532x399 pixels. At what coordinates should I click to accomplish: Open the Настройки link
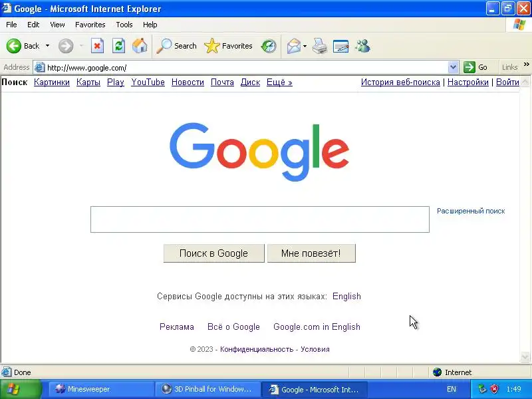point(468,82)
